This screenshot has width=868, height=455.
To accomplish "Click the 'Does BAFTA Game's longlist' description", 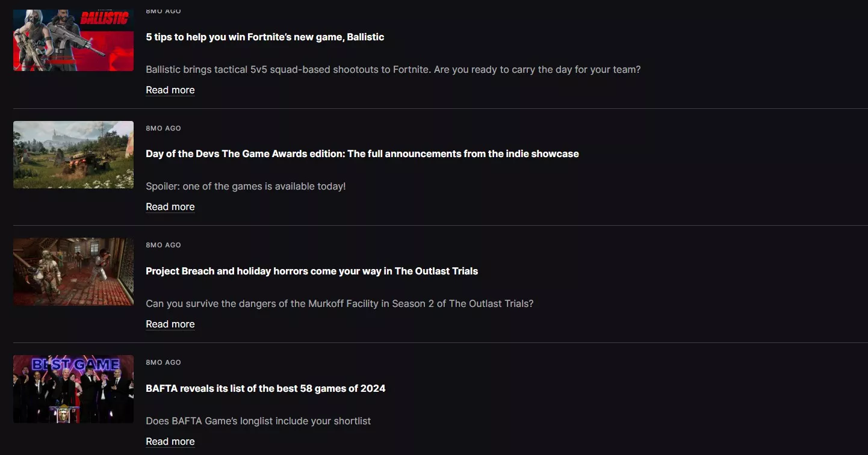I will tap(258, 421).
